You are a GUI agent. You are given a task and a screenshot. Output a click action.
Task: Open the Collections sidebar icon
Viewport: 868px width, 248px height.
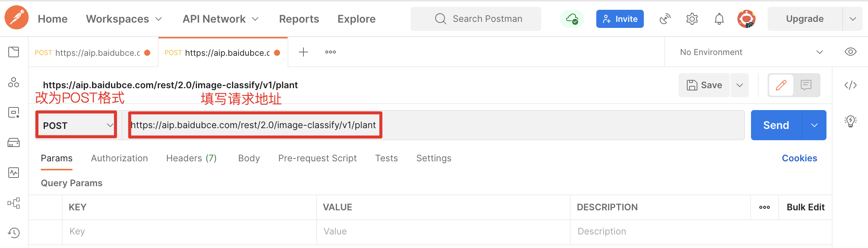(x=14, y=52)
